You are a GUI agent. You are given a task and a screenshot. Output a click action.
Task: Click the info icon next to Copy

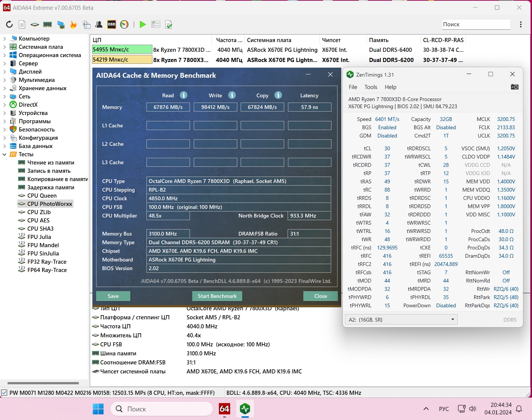pyautogui.click(x=278, y=95)
